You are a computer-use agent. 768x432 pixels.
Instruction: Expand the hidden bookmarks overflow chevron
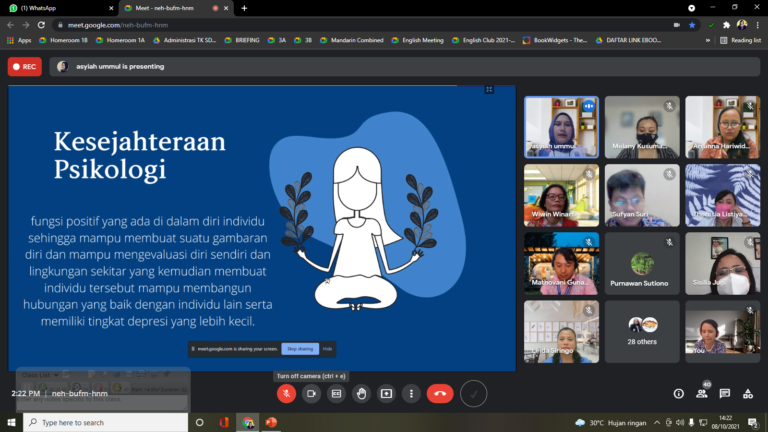(x=709, y=40)
